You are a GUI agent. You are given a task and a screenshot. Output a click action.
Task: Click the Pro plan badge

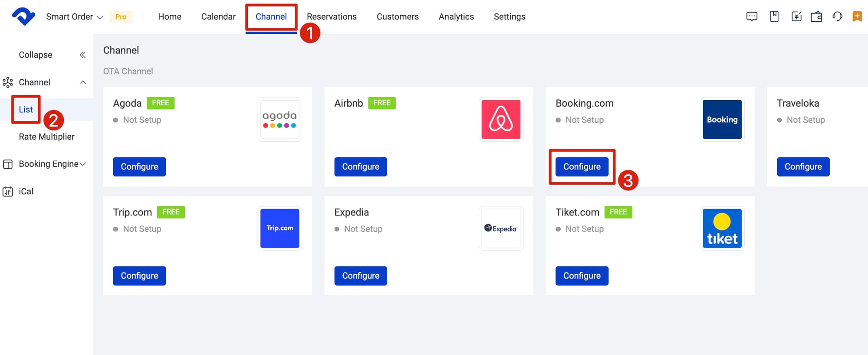121,16
